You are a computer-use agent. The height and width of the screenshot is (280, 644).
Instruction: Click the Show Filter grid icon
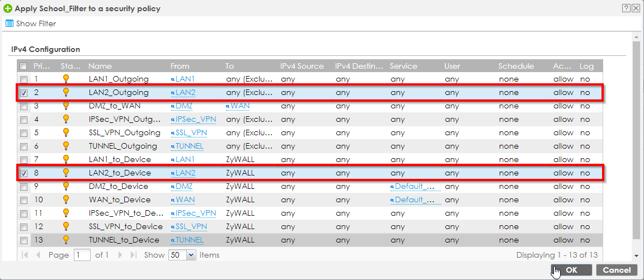click(x=9, y=24)
